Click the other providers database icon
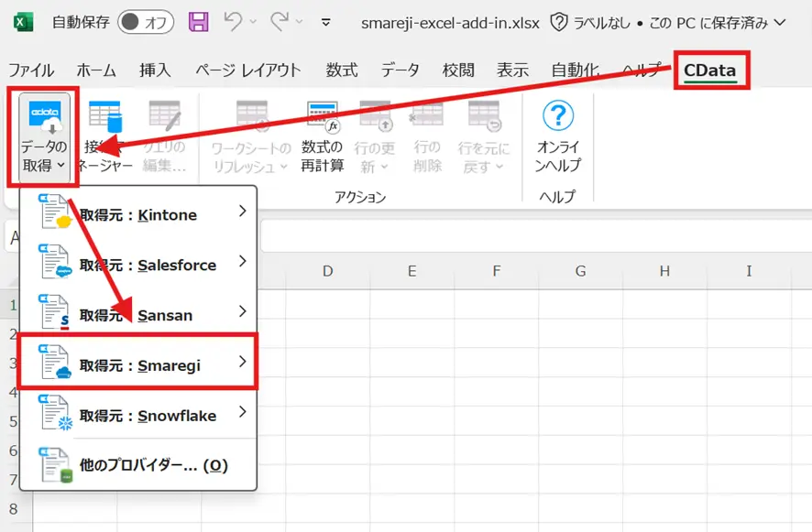This screenshot has height=532, width=812. coord(55,465)
